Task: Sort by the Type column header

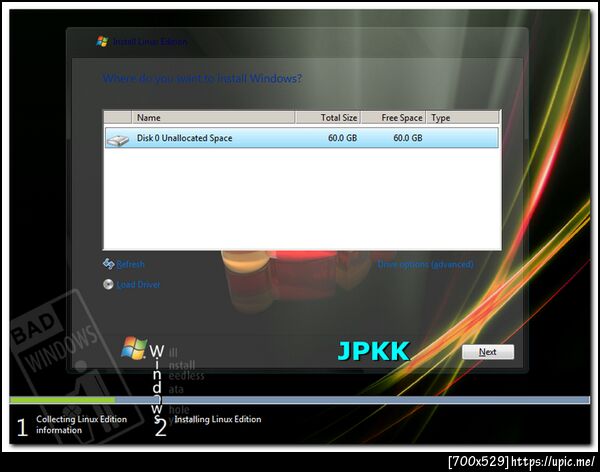Action: pyautogui.click(x=463, y=118)
